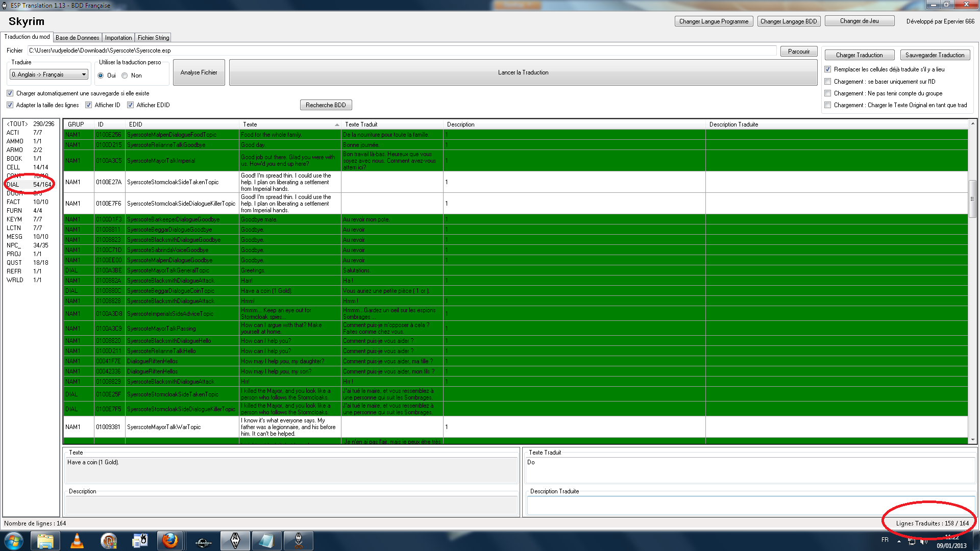Open the Notepad taskbar window
Screen dimensions: 980x551
pyautogui.click(x=266, y=541)
